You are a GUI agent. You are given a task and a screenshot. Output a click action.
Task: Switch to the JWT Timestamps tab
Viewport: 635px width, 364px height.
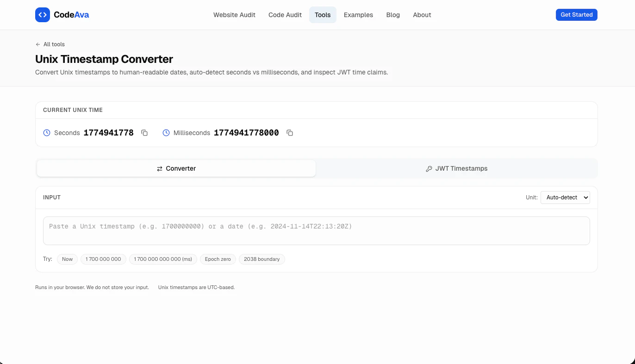point(456,168)
